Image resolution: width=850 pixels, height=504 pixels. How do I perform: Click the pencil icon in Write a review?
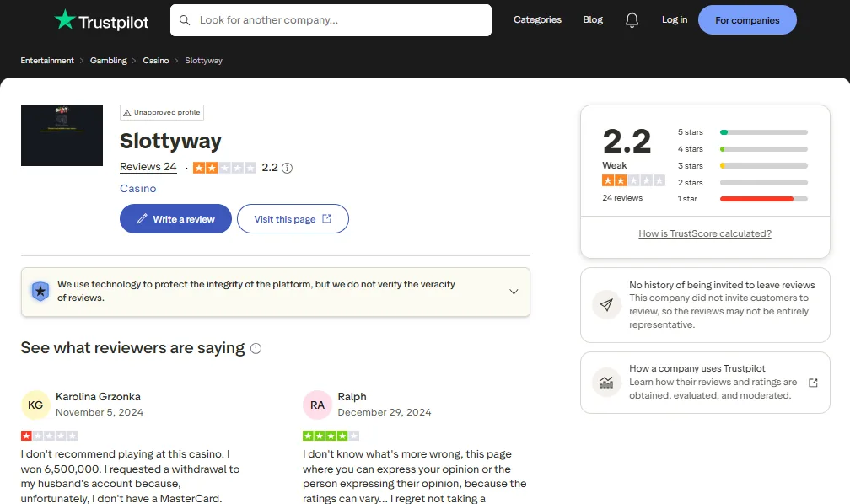[x=142, y=219]
